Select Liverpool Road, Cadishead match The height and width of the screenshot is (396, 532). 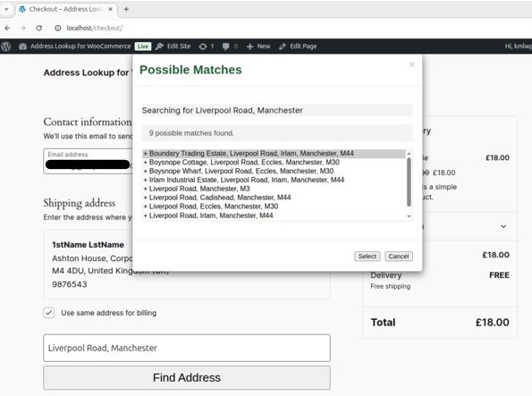(274, 198)
